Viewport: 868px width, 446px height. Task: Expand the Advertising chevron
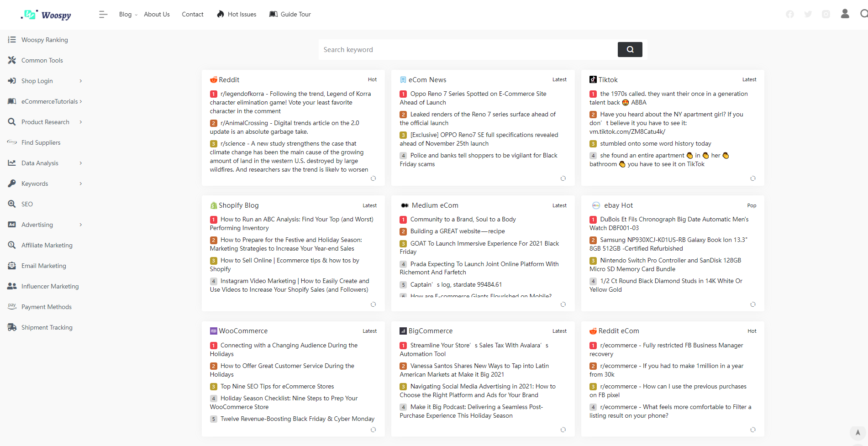(x=81, y=225)
